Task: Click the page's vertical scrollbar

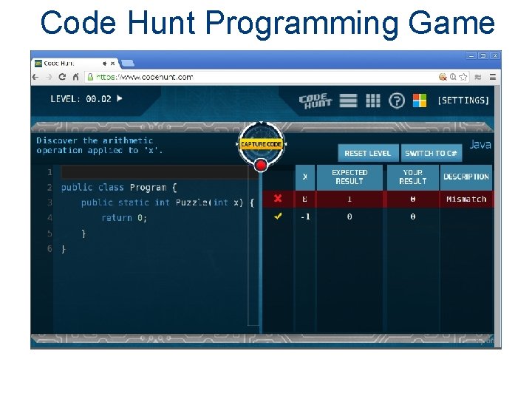Action: pos(497,216)
